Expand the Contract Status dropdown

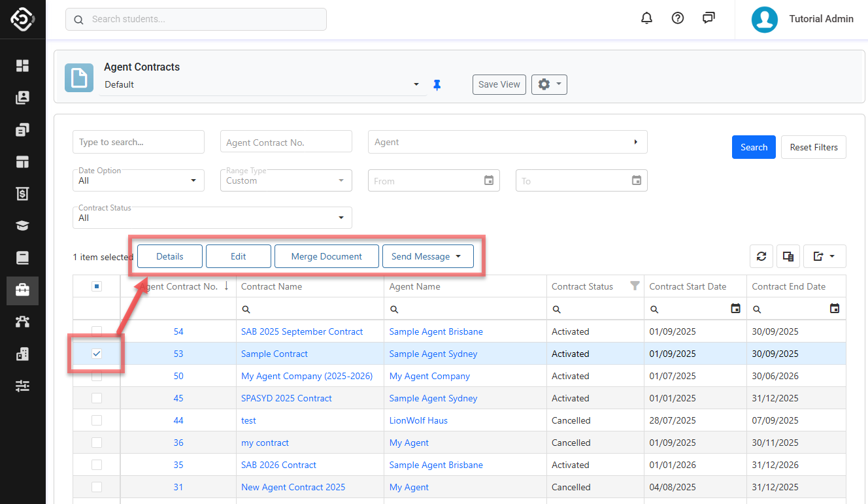[x=212, y=218]
